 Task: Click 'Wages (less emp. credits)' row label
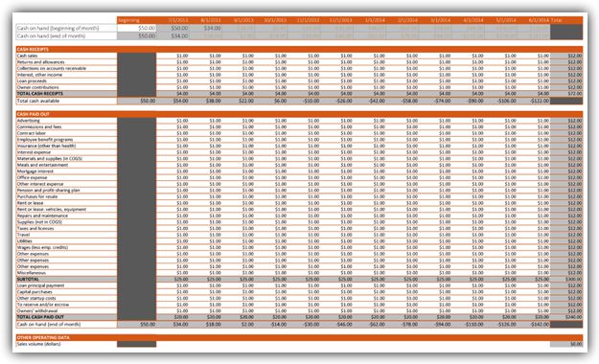tap(42, 247)
